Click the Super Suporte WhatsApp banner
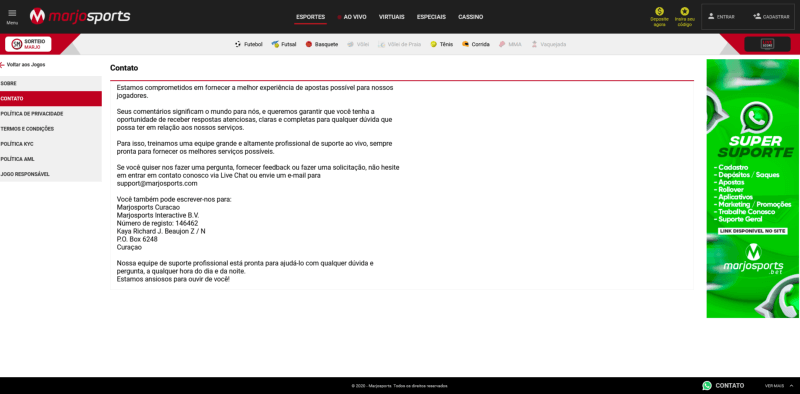Screen dimensions: 800x394 [753, 189]
